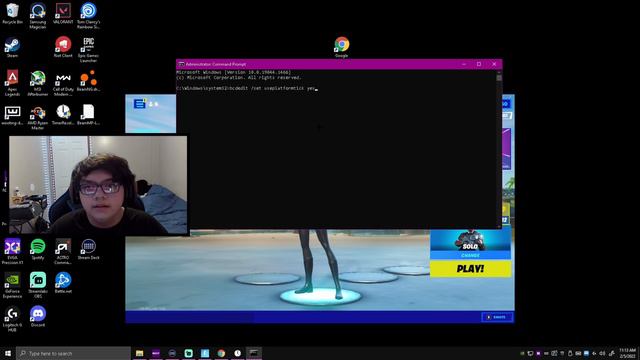Open the Command Prompt title bar system icon
640x360 pixels.
click(181, 64)
